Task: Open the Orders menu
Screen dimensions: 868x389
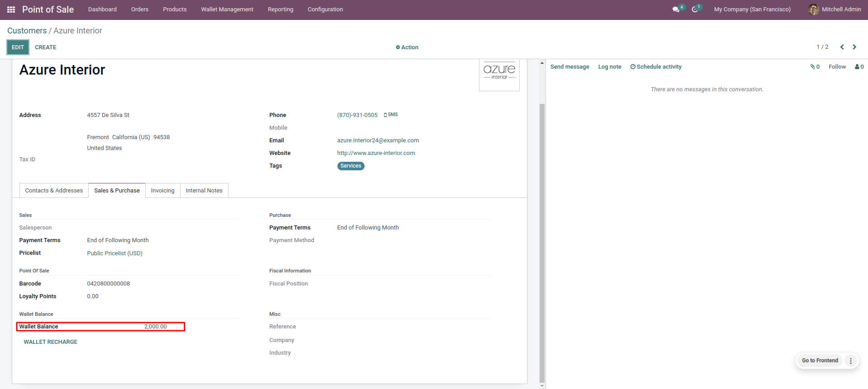Action: 140,9
